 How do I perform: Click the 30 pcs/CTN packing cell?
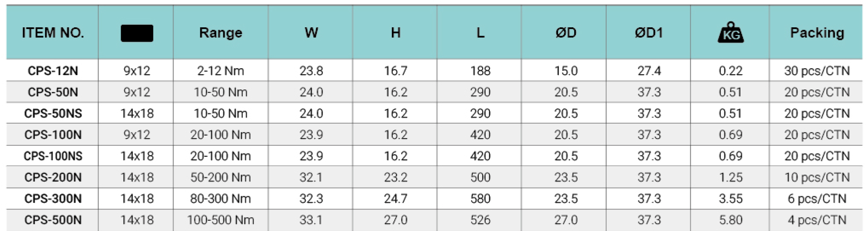coord(817,71)
